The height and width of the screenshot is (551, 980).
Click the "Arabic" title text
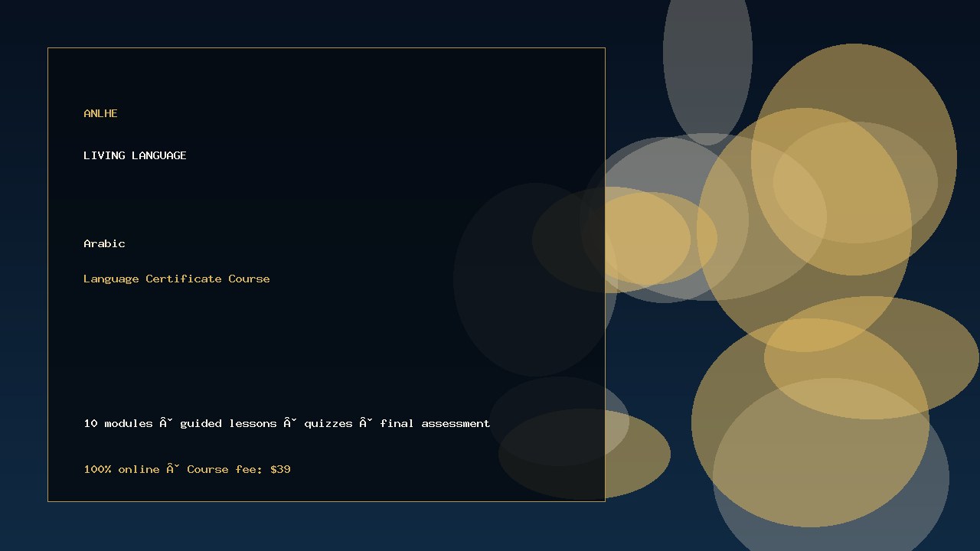[104, 243]
